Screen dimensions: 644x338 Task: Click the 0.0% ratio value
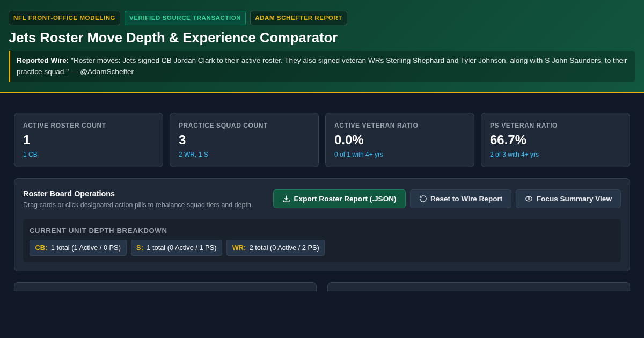(x=349, y=140)
